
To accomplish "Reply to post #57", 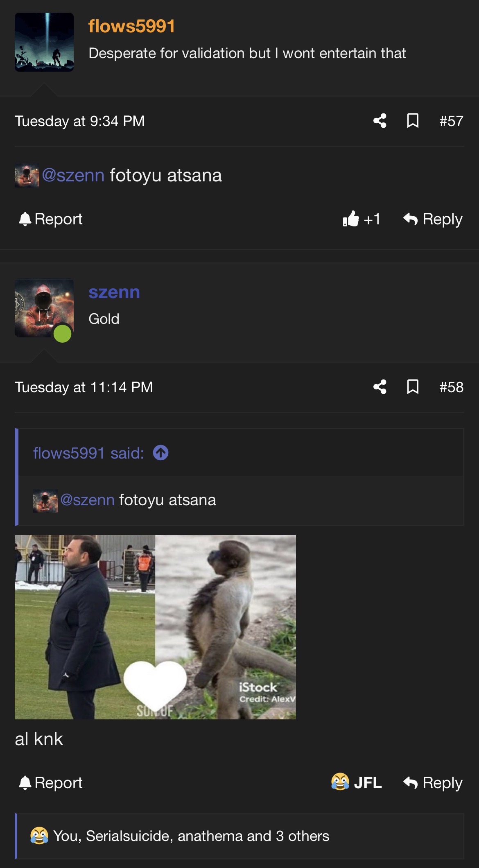I will click(x=433, y=219).
